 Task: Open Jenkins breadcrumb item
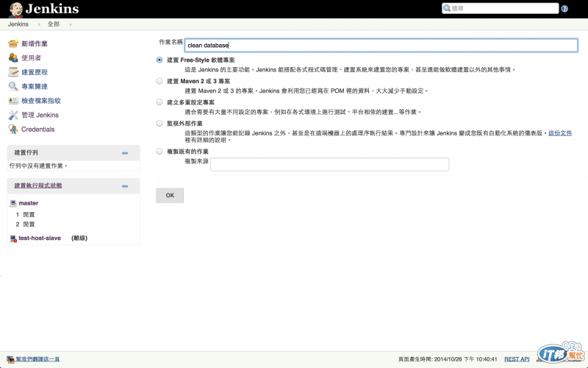(18, 24)
